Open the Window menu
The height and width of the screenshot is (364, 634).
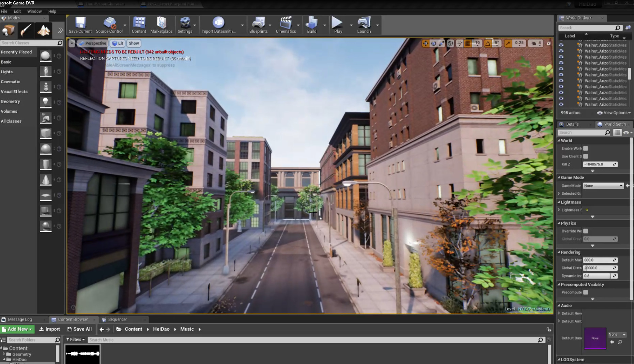click(34, 11)
